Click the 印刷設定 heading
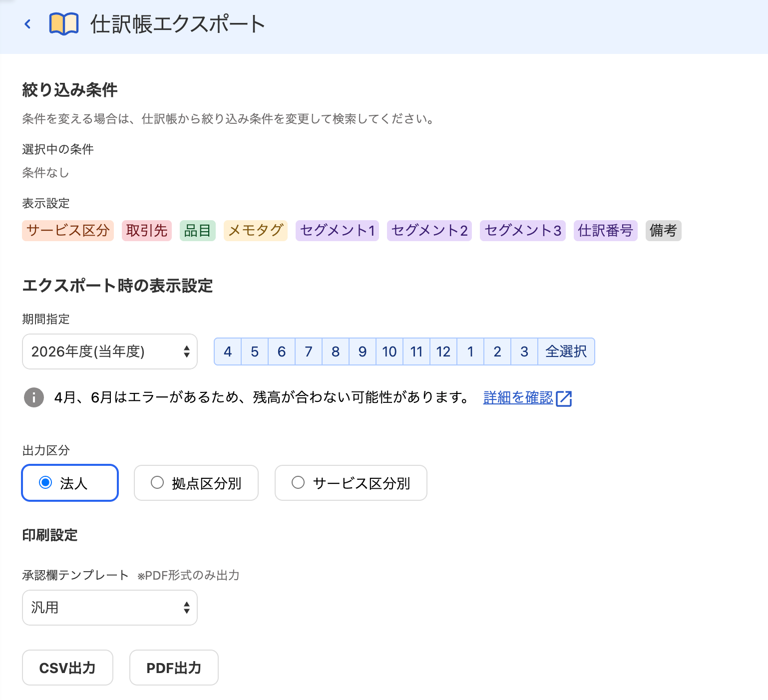Viewport: 768px width, 700px height. pos(50,535)
